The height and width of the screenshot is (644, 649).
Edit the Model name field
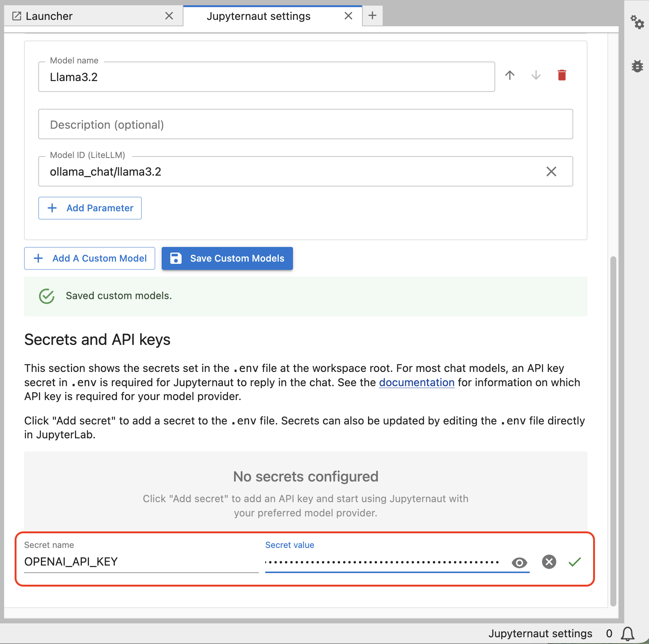[x=266, y=77]
